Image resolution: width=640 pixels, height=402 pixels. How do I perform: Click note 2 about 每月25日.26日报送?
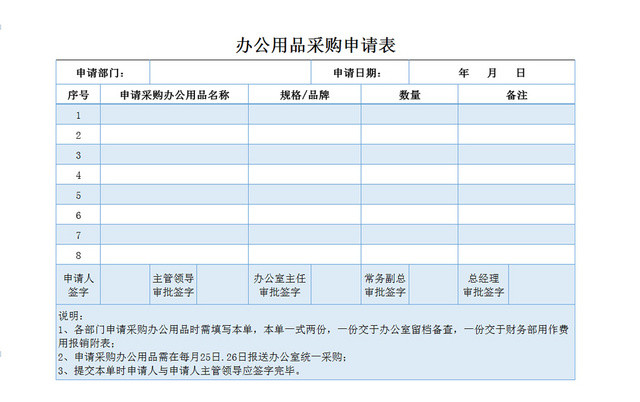(202, 357)
